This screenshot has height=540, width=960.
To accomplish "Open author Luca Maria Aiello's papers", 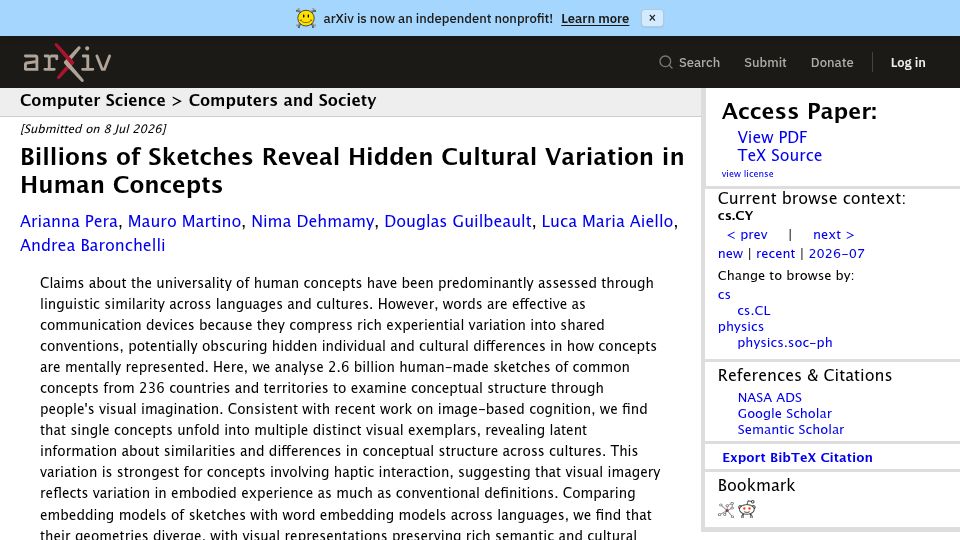I will (607, 221).
